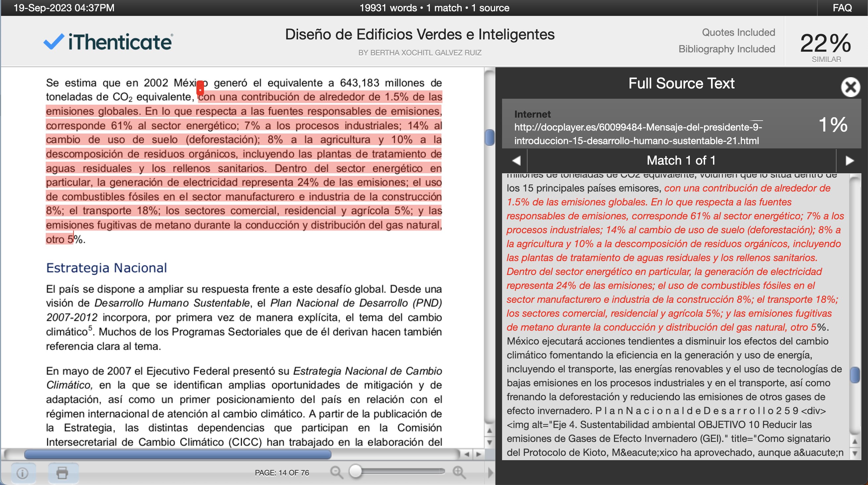This screenshot has width=868, height=485.
Task: Click the source text scrollbar thumb
Action: [x=854, y=375]
